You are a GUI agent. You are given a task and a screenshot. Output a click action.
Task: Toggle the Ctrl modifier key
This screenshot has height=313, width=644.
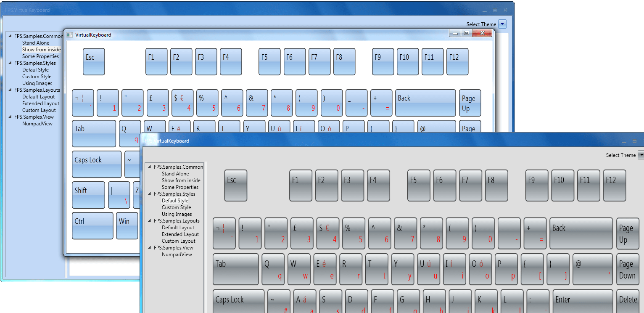pos(92,226)
